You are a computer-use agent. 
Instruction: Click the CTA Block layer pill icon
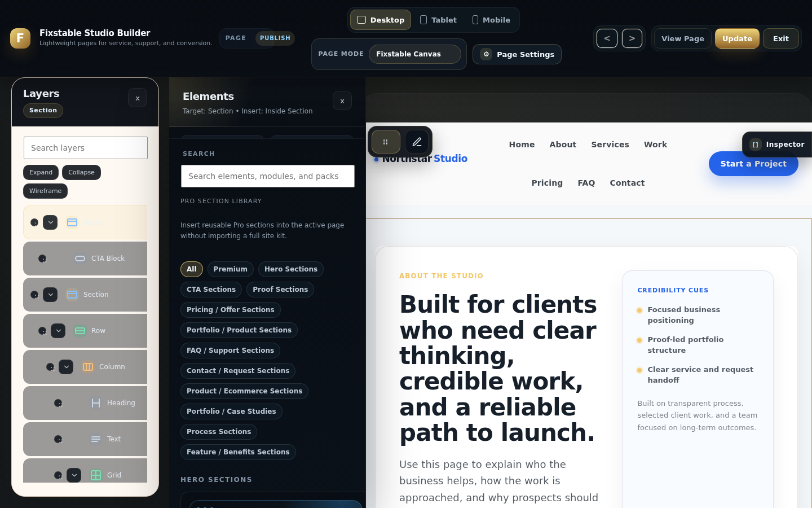[80, 259]
